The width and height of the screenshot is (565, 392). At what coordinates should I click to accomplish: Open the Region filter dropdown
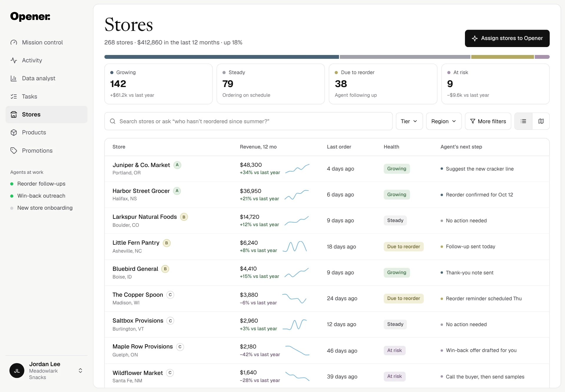[x=443, y=121]
